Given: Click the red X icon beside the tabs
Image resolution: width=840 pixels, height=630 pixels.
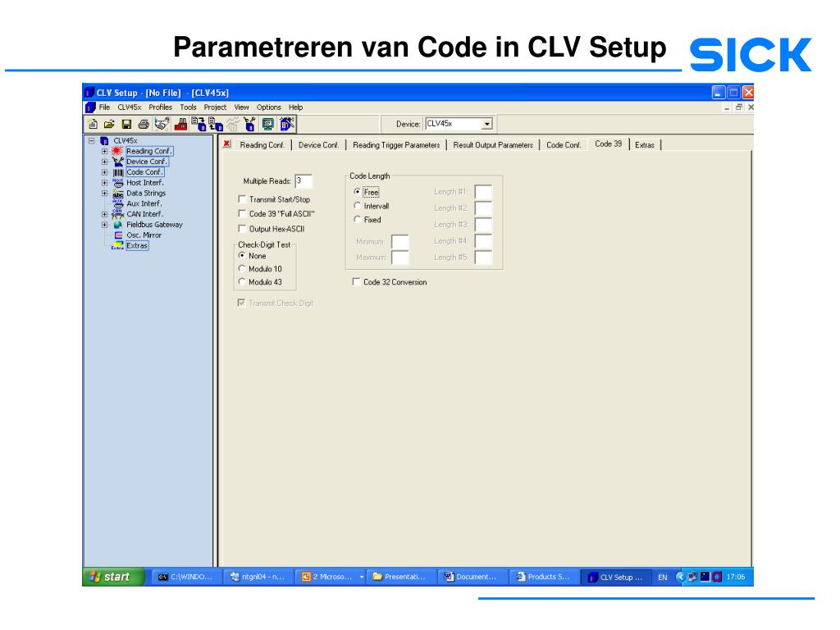Looking at the screenshot, I should click(227, 144).
